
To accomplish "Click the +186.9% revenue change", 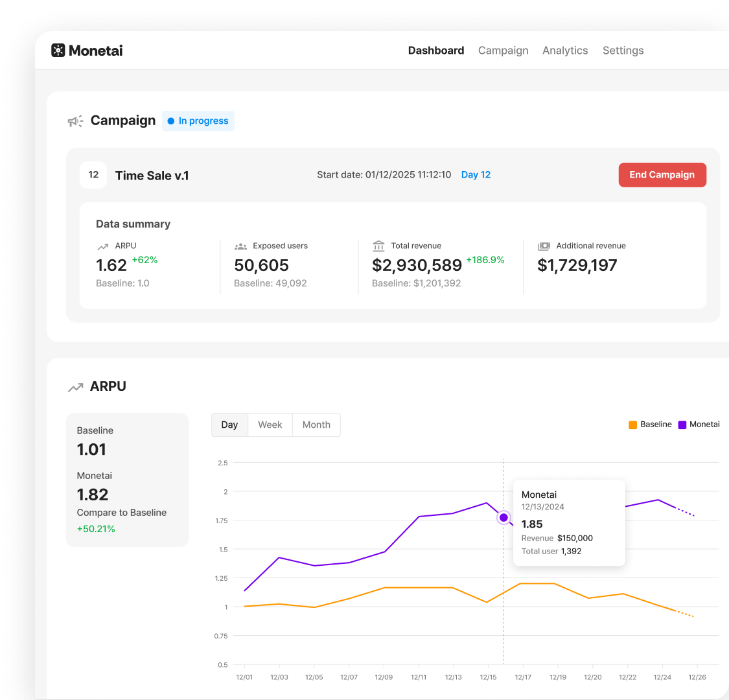I will (485, 260).
